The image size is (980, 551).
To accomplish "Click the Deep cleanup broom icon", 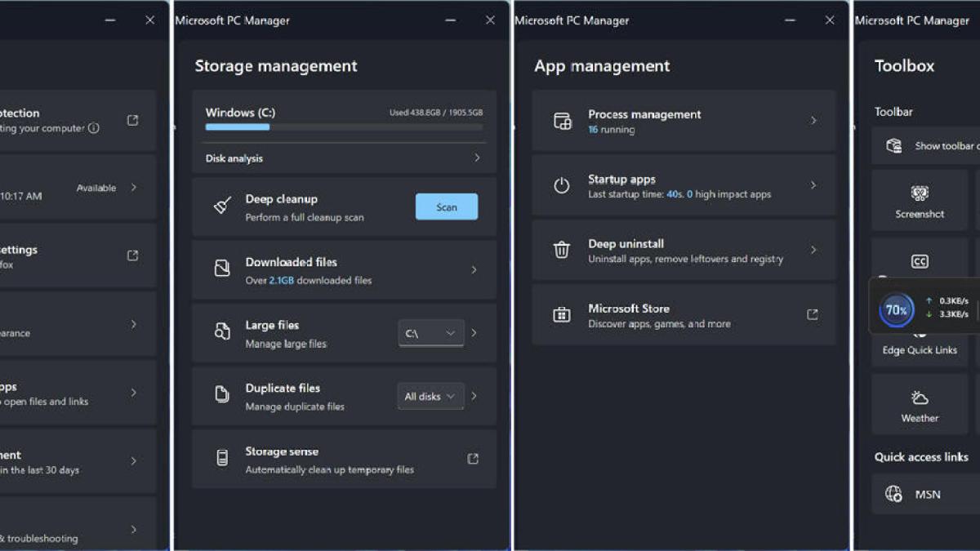I will [222, 207].
